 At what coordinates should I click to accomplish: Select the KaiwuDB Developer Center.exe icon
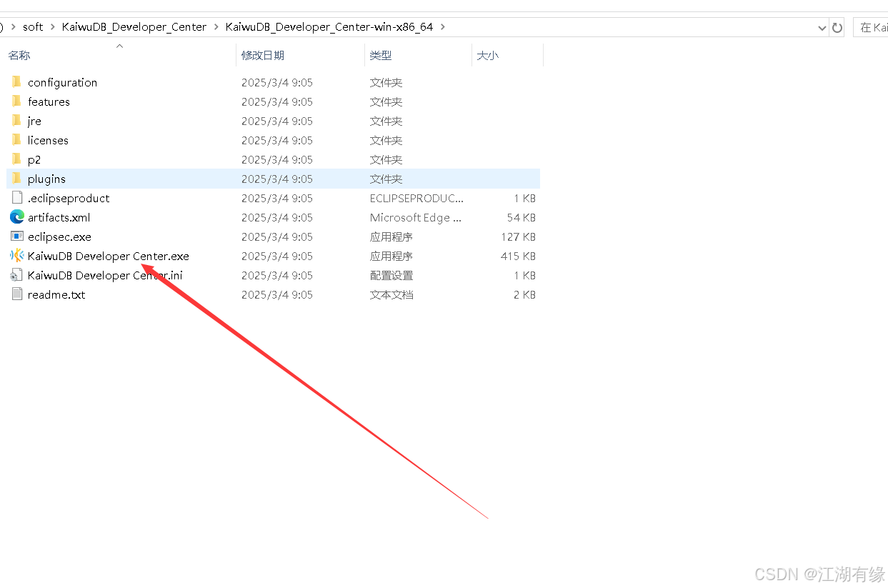[x=17, y=256]
